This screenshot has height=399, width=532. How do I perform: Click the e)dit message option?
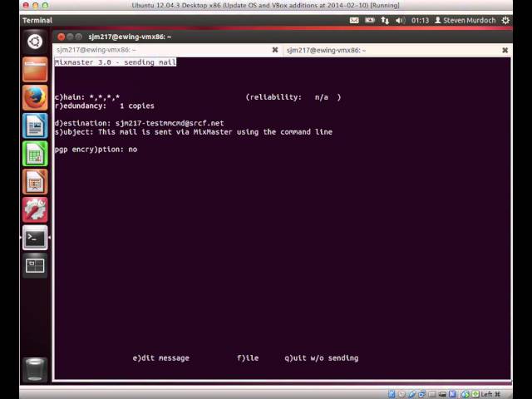click(x=160, y=358)
